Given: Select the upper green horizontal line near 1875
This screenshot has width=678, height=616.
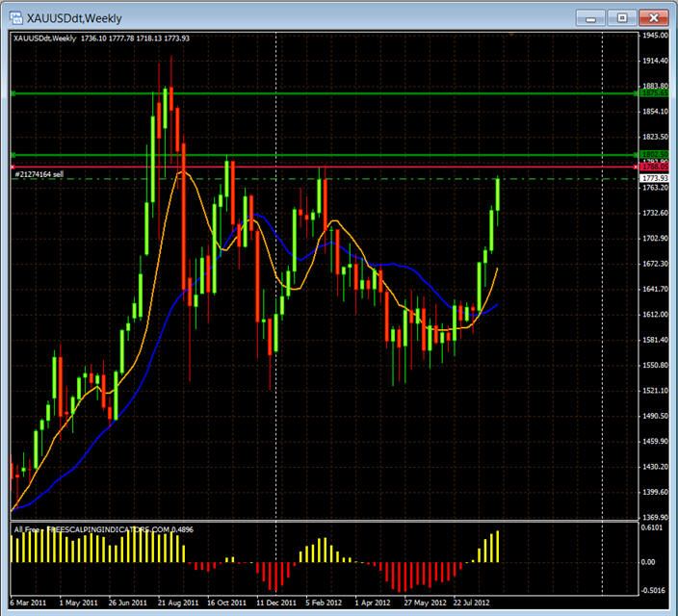Looking at the screenshot, I should (x=385, y=93).
